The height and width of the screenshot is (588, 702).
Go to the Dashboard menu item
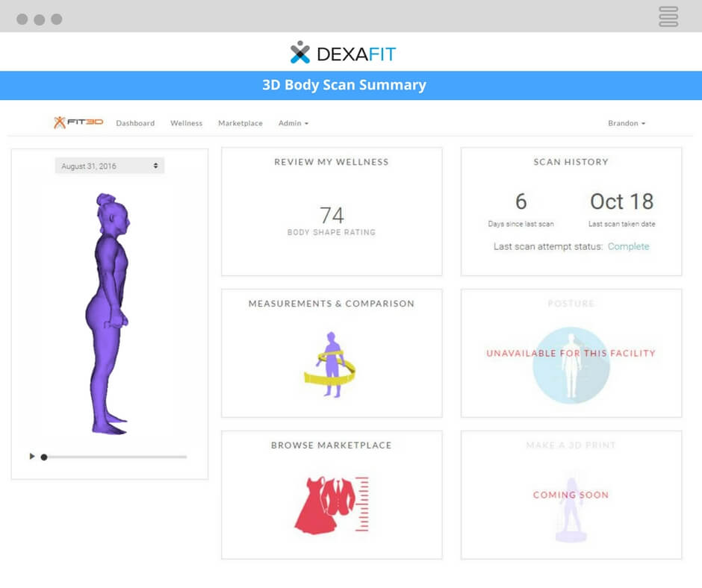coord(135,123)
